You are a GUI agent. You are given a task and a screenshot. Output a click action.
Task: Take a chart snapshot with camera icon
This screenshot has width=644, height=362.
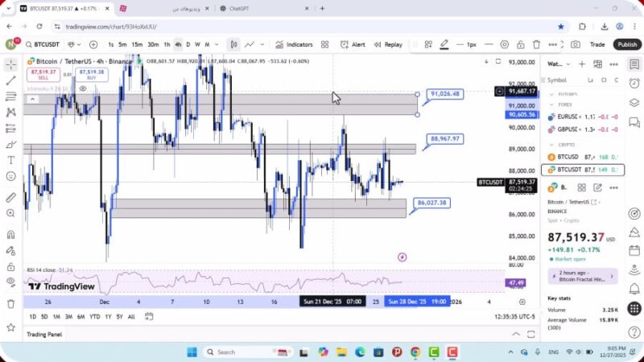tap(576, 45)
